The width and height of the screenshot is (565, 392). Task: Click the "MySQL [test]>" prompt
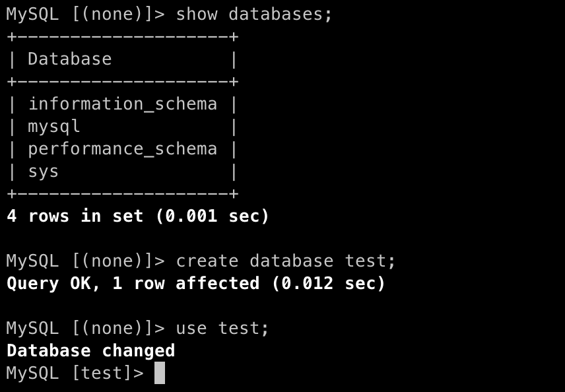(75, 373)
